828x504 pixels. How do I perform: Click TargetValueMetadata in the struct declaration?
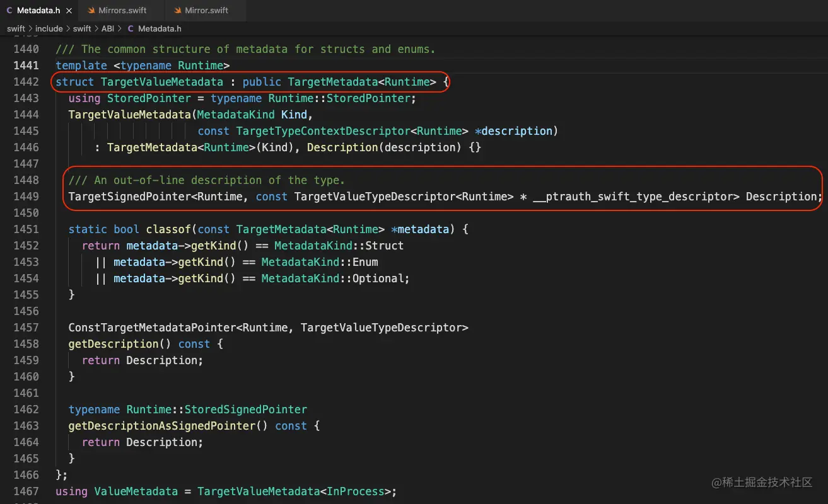pyautogui.click(x=162, y=82)
